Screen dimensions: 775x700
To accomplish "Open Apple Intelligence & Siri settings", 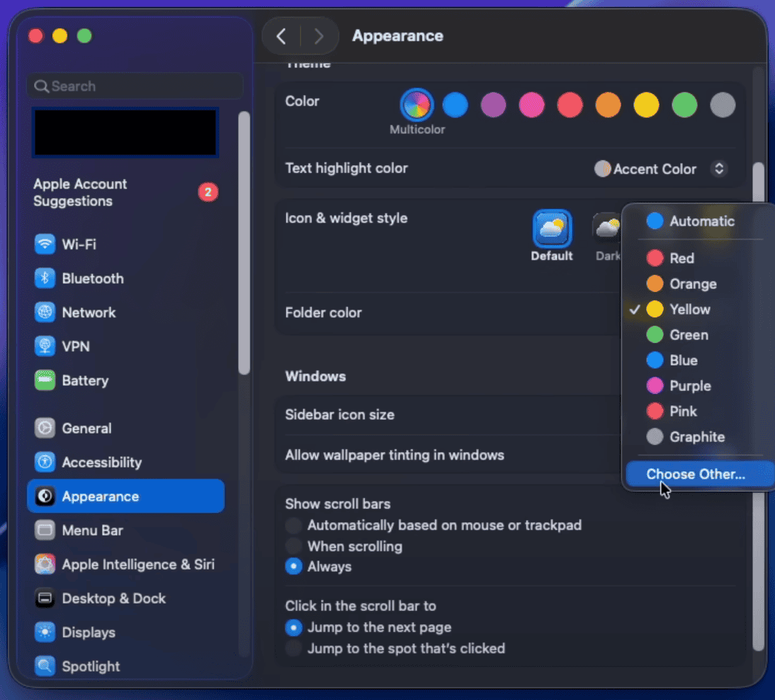I will coord(125,565).
